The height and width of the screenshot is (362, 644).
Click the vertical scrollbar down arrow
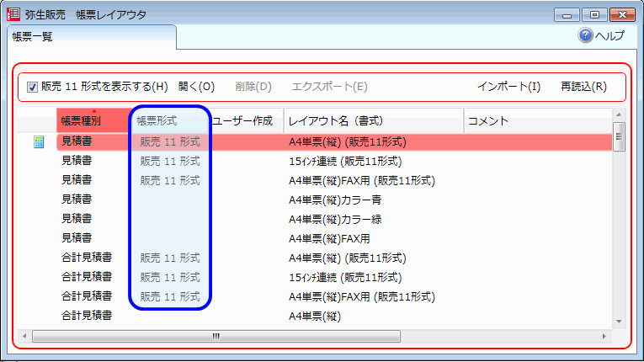(x=619, y=322)
